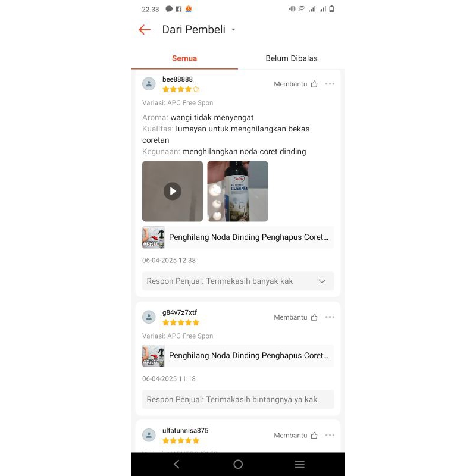
Task: Open recent apps from navigation bar
Action: click(x=300, y=464)
